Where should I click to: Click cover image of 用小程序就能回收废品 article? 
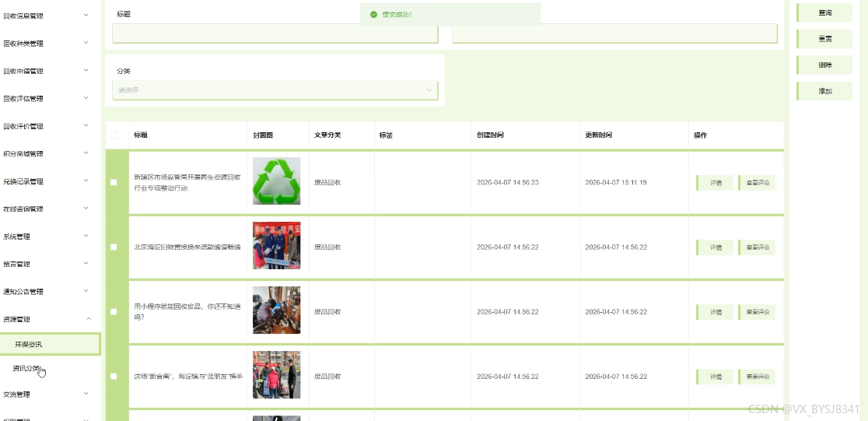[277, 310]
